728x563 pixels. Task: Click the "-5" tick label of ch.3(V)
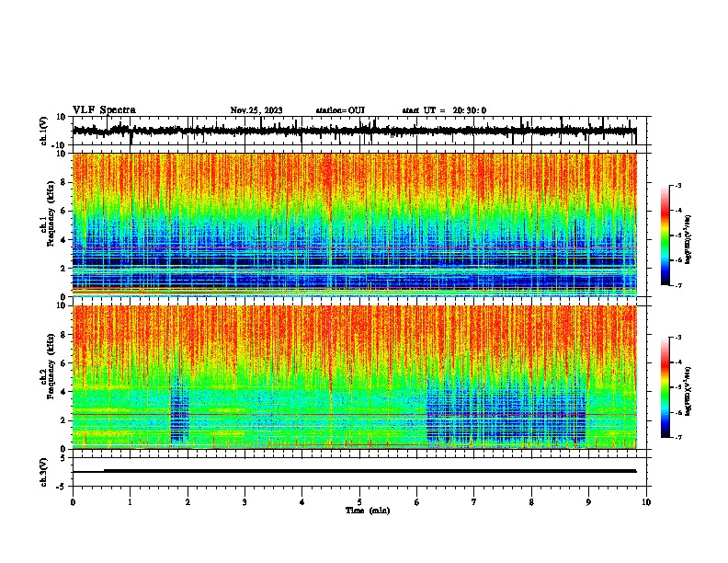(63, 487)
